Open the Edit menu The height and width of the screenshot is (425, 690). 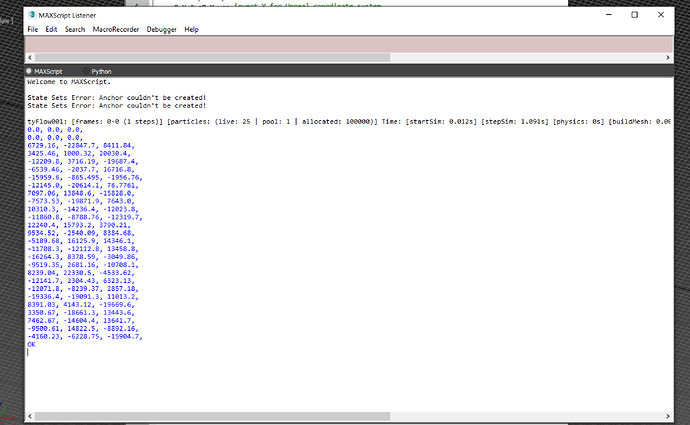pos(51,30)
